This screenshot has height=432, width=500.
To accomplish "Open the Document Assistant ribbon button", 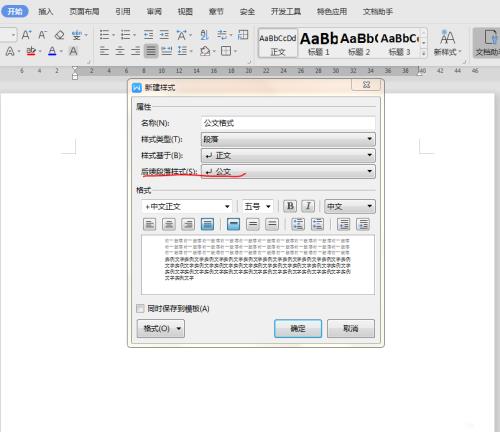I will pos(487,43).
